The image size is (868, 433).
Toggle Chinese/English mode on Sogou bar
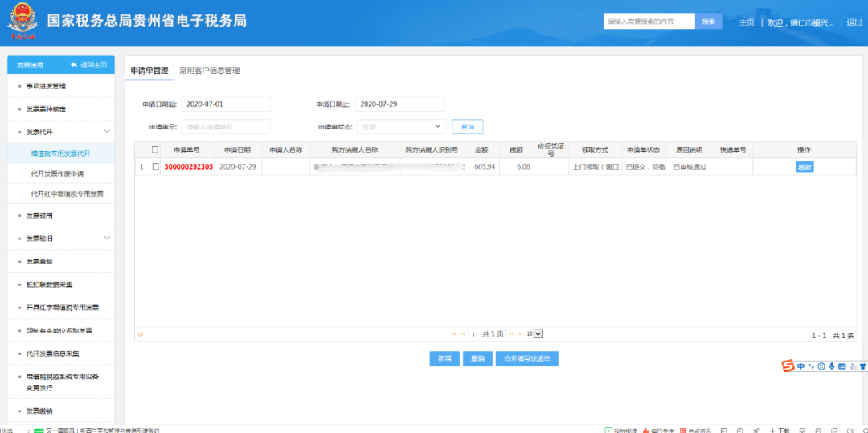801,366
